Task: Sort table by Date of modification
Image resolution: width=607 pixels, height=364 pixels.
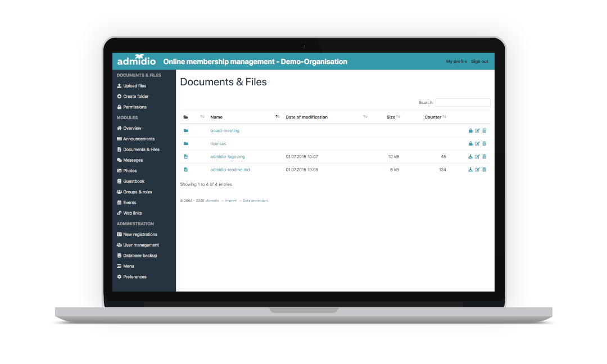Action: 306,117
